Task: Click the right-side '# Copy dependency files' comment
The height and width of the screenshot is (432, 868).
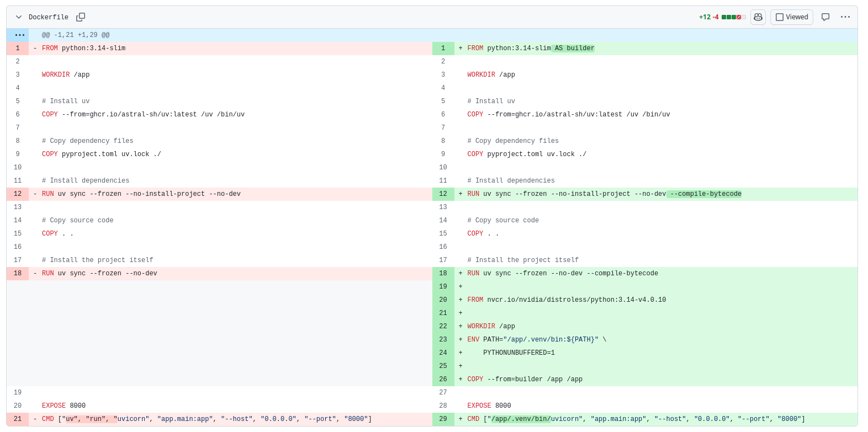Action: point(513,141)
